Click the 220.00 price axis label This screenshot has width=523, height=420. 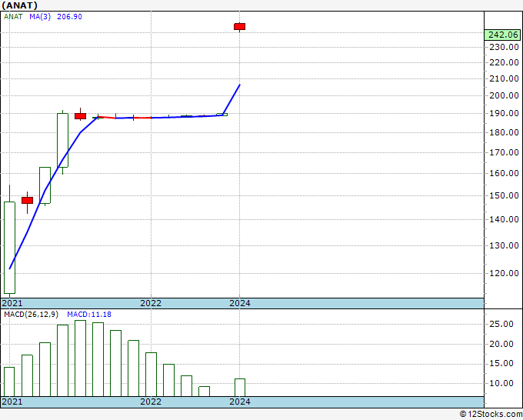(x=504, y=62)
